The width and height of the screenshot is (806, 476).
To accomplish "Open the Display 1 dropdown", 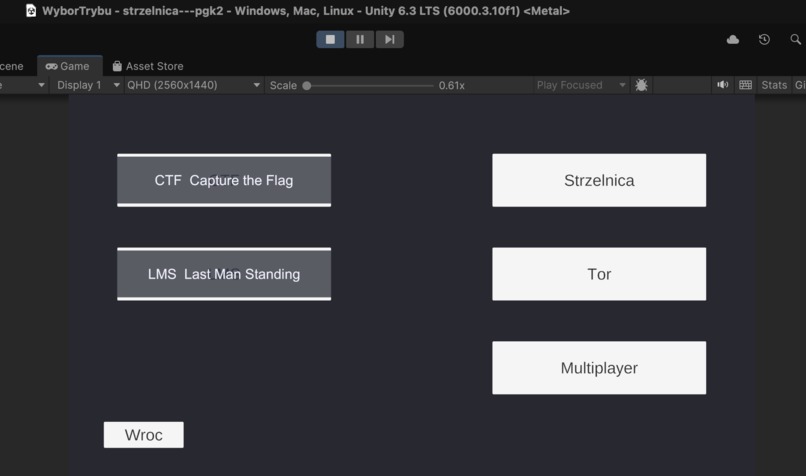I will [x=87, y=85].
